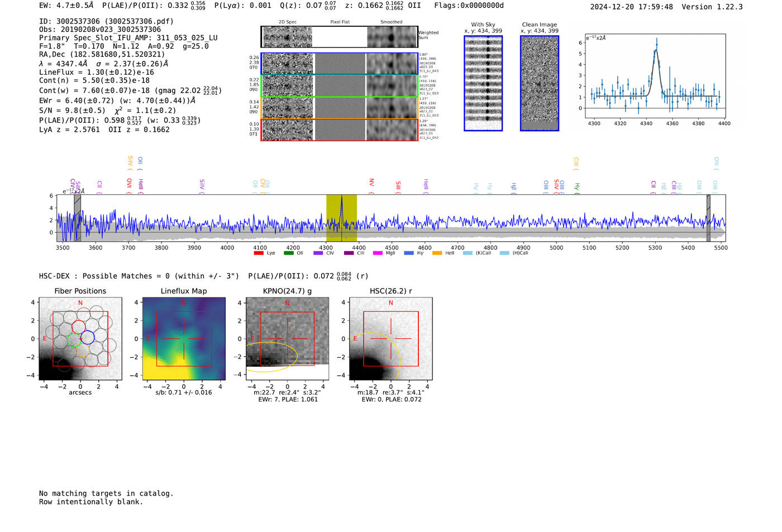The height and width of the screenshot is (532, 782).
Task: Click the yellow highlighted band near 4347Å
Action: click(342, 218)
